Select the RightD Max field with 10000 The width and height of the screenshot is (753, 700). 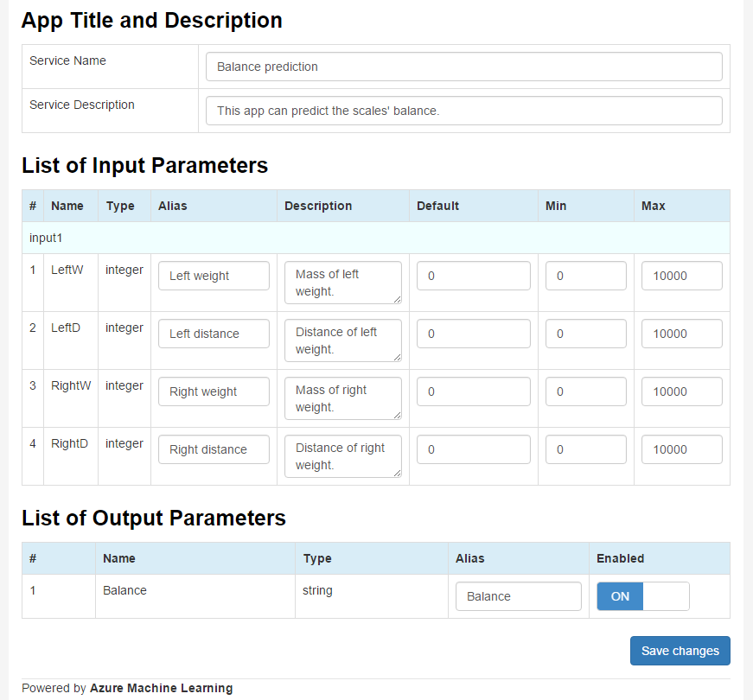coord(682,449)
